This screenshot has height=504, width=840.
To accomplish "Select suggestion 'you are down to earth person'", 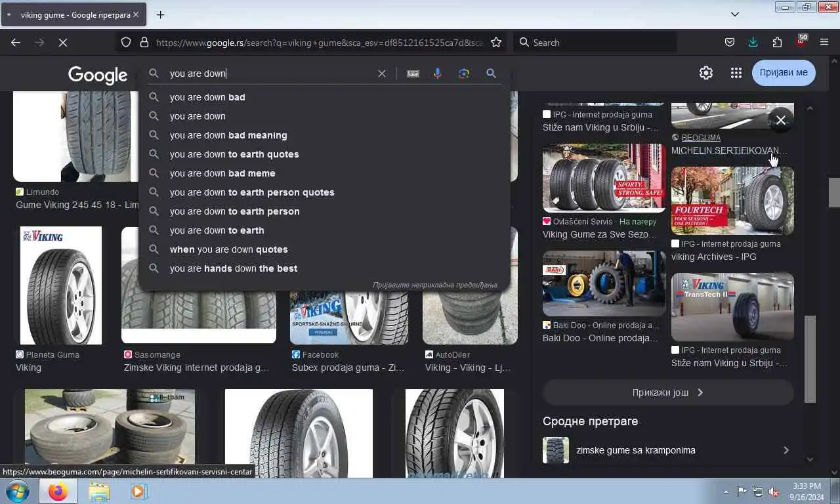I will pos(324,211).
